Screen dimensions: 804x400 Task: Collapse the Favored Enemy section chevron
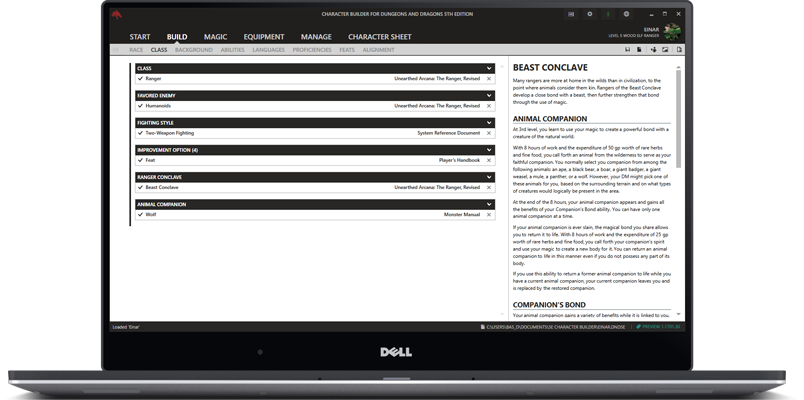point(489,95)
